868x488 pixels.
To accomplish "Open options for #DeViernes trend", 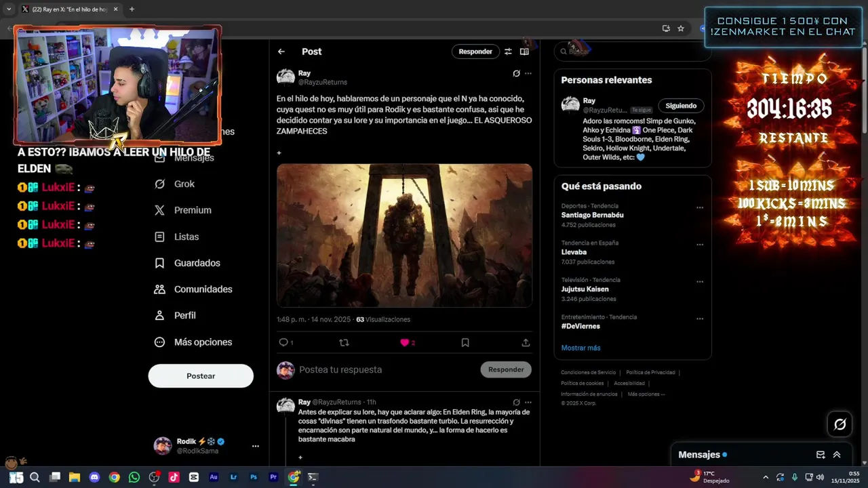I will 700,319.
